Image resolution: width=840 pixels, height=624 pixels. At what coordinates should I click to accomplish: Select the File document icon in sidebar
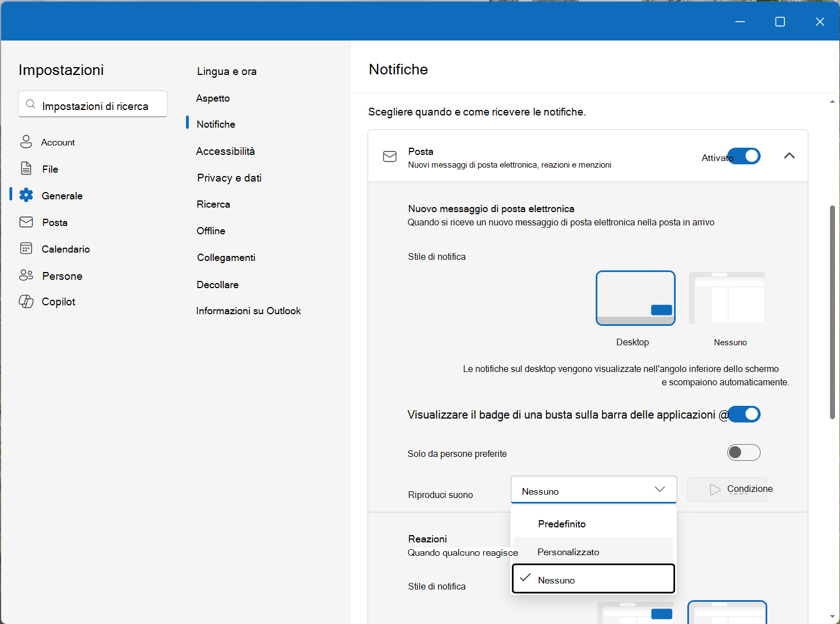tap(26, 168)
